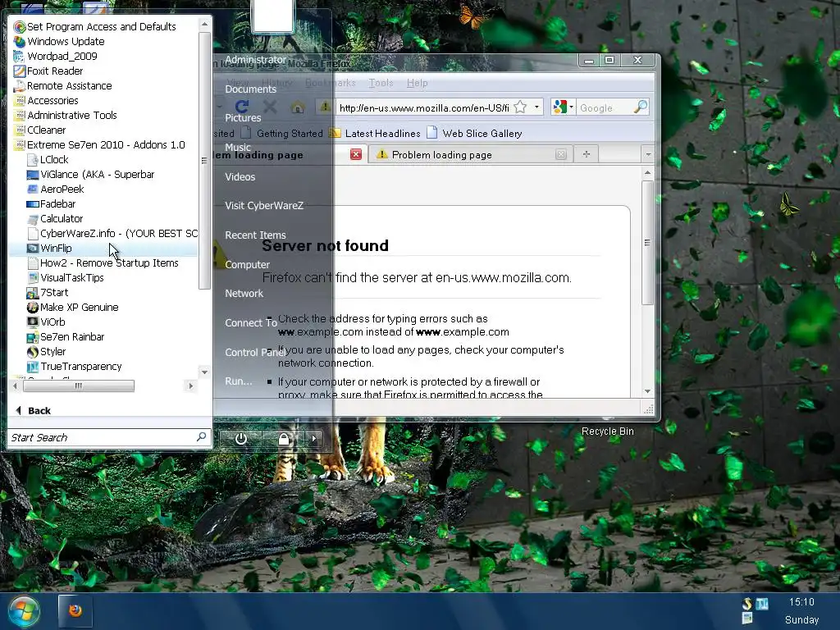Open the CyberWareZ.info shortcut in the programs list
840x630 pixels.
118,233
